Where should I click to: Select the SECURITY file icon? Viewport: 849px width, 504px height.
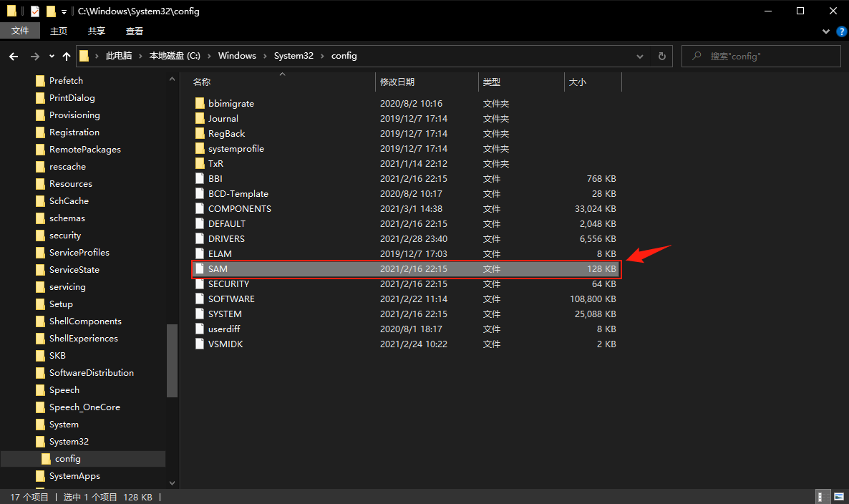[x=200, y=283]
